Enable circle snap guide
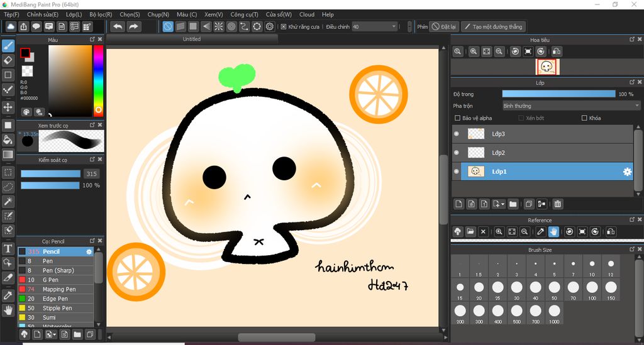Image resolution: width=644 pixels, height=345 pixels. [x=231, y=26]
